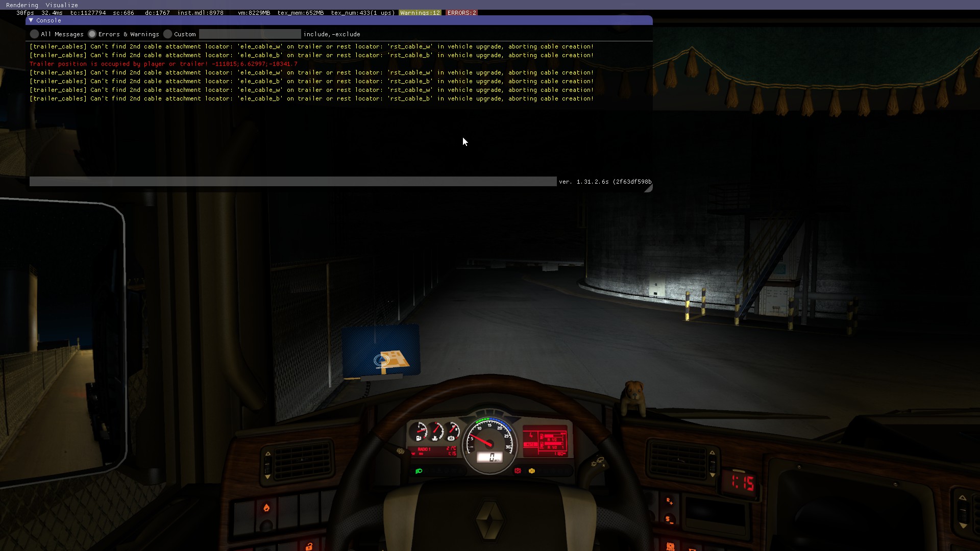This screenshot has height=551, width=980.
Task: Click the 'vm:8229MB' memory readout
Action: 254,13
